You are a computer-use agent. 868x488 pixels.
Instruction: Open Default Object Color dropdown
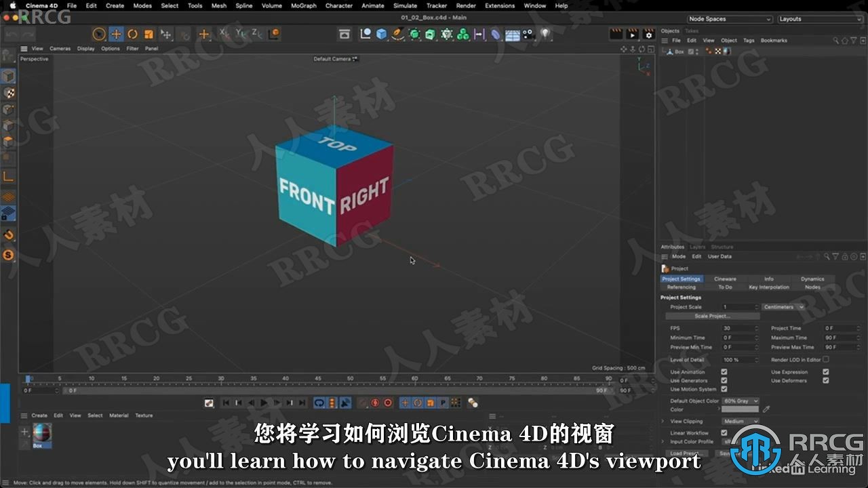click(x=741, y=401)
